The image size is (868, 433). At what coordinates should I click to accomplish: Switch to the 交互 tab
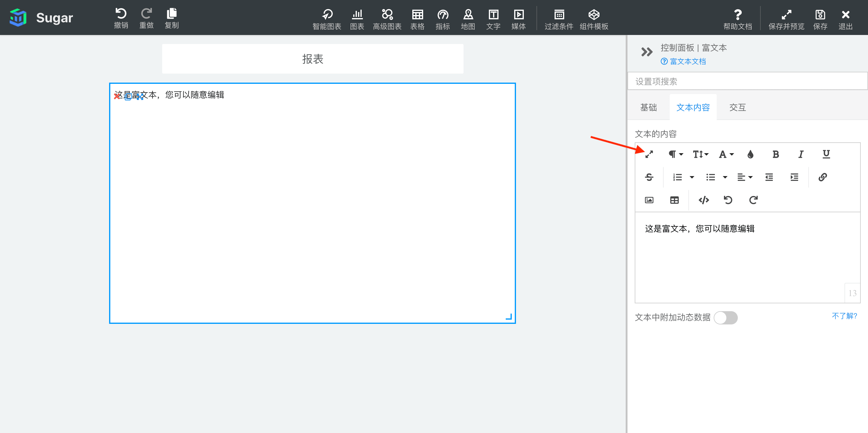[x=737, y=108]
